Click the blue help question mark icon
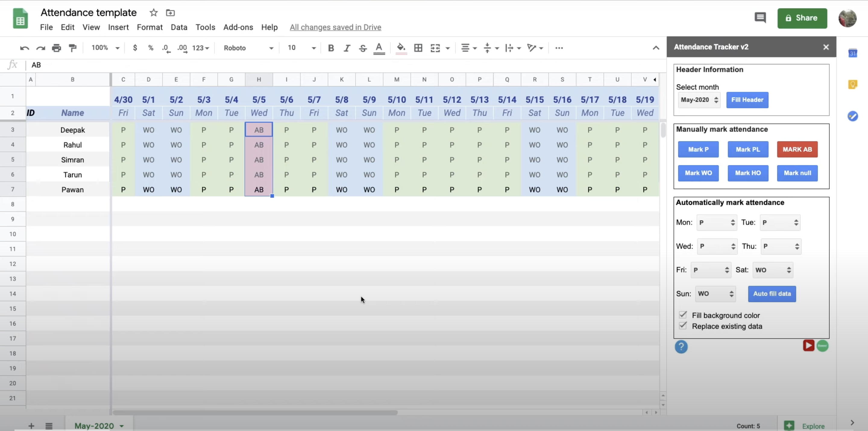This screenshot has height=431, width=868. pos(681,346)
